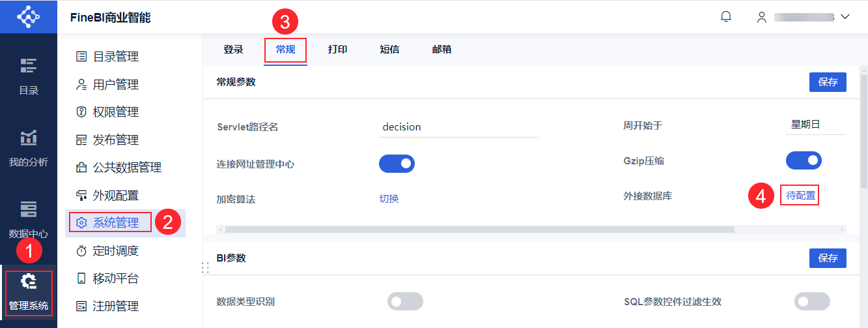Click 待配置 link for 外接数据库

pyautogui.click(x=800, y=196)
